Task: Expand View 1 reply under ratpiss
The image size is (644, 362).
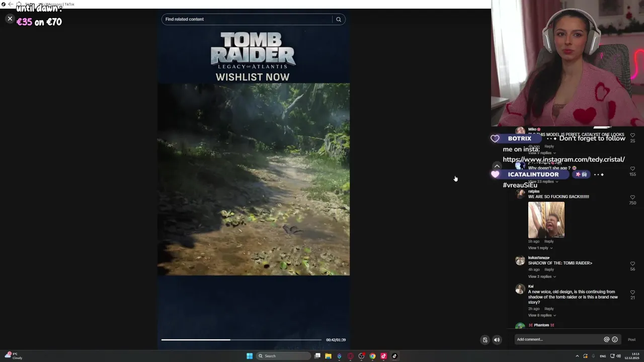Action: coord(540,248)
